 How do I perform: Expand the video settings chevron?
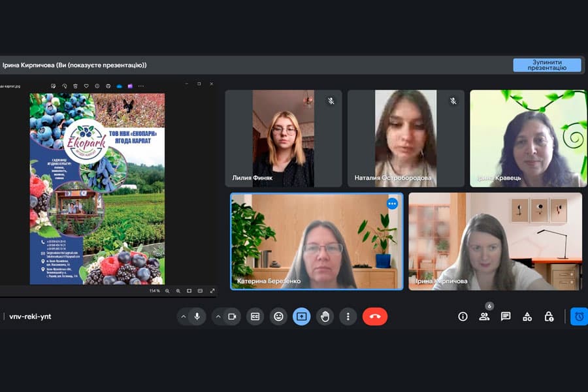click(x=218, y=317)
